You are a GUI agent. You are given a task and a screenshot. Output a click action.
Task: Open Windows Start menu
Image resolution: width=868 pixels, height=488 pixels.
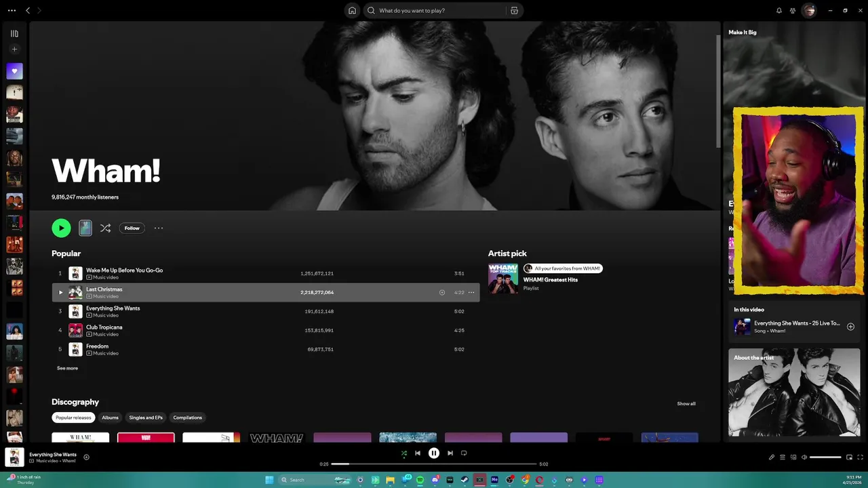pyautogui.click(x=269, y=480)
